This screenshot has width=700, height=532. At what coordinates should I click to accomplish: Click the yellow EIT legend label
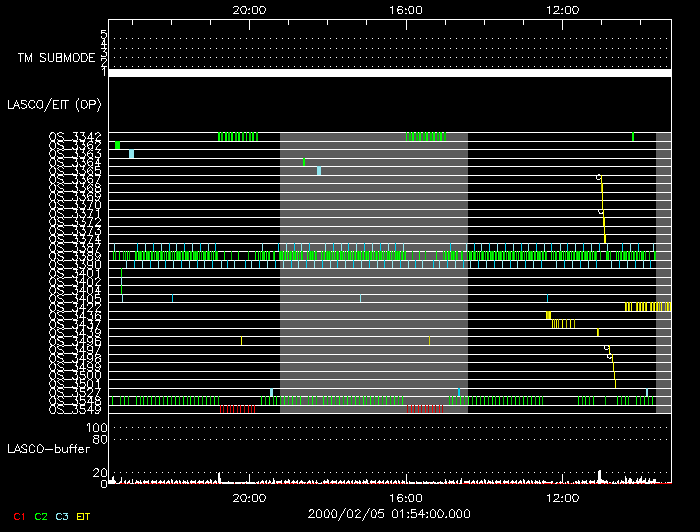(x=83, y=516)
